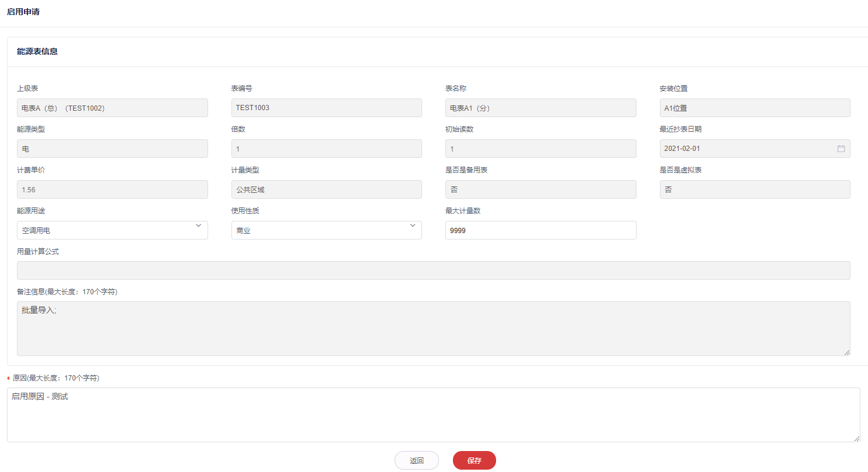
Task: Click the 备注信息(最大长度：170个字符) label
Action: (x=67, y=292)
